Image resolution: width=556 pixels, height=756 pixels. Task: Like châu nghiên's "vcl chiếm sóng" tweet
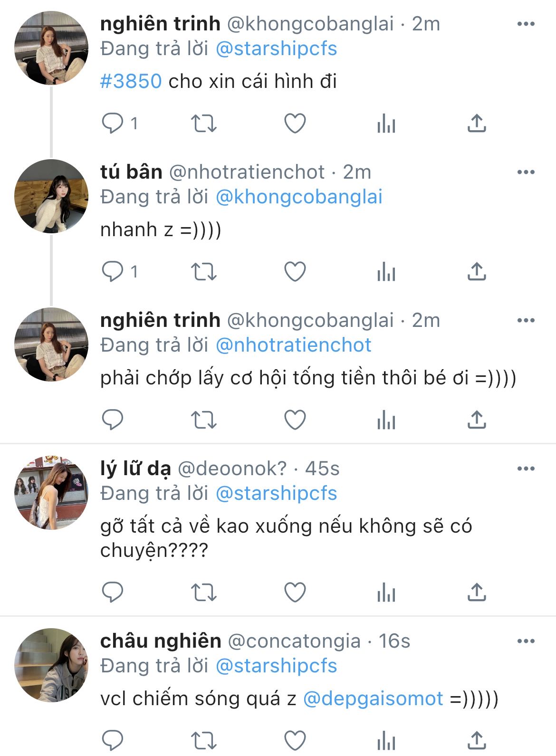(x=295, y=741)
